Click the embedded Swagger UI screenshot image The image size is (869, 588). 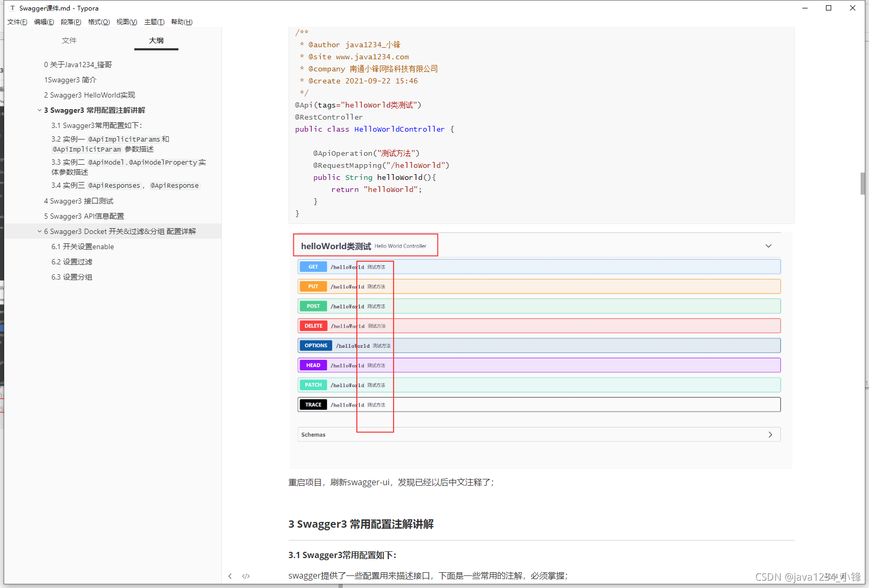[x=541, y=350]
